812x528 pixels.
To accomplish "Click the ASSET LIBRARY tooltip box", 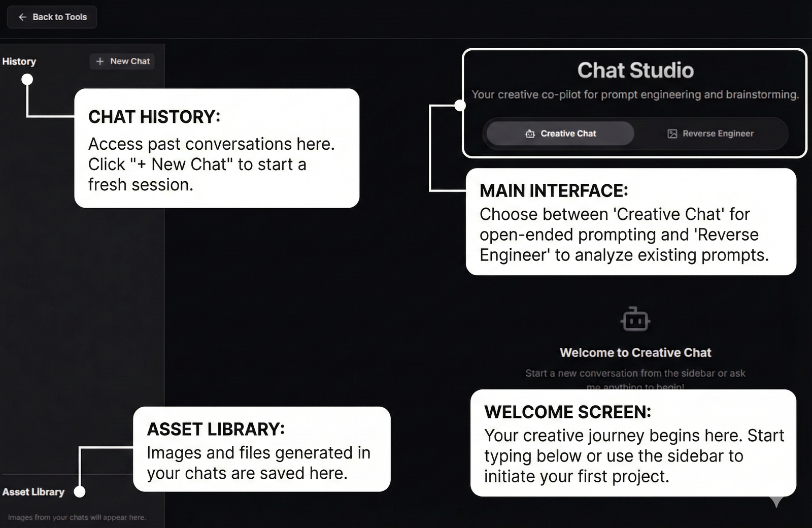I will click(x=261, y=449).
